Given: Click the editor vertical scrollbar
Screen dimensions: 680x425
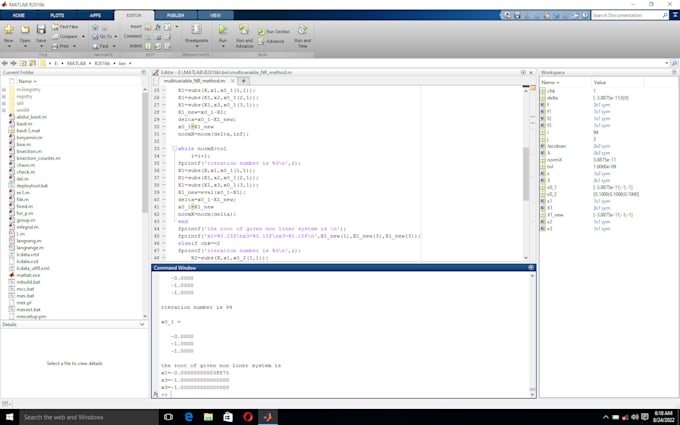Looking at the screenshot, I should tap(526, 173).
